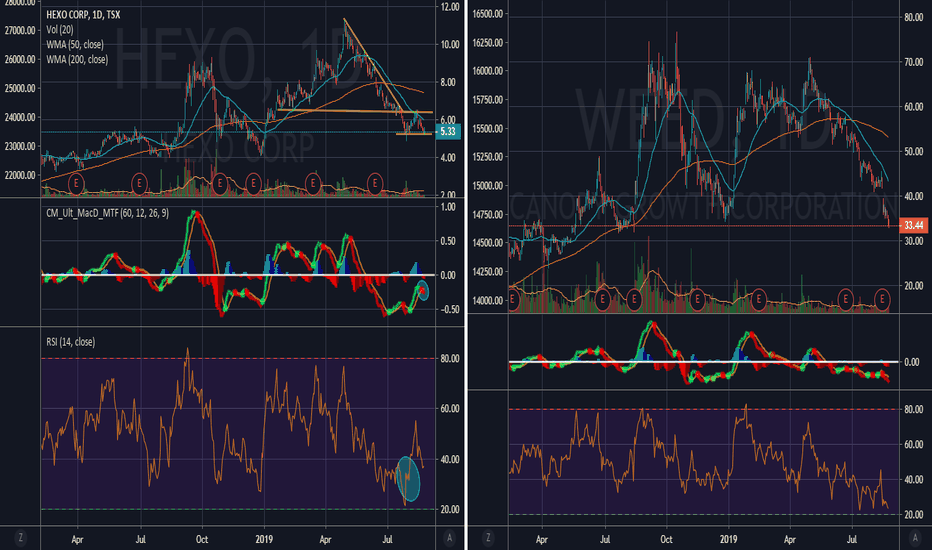The height and width of the screenshot is (550, 932).
Task: Click the 33.44 current price tag on WEED
Action: [914, 225]
